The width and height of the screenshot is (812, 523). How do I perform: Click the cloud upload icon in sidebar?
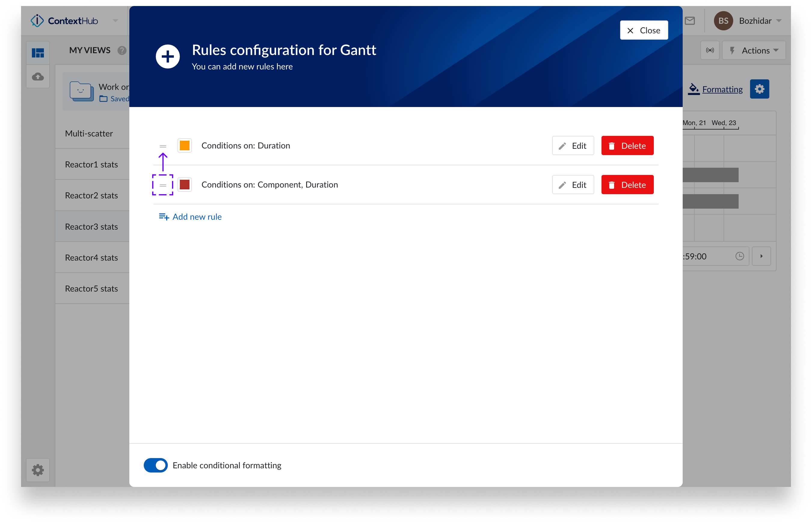click(38, 77)
